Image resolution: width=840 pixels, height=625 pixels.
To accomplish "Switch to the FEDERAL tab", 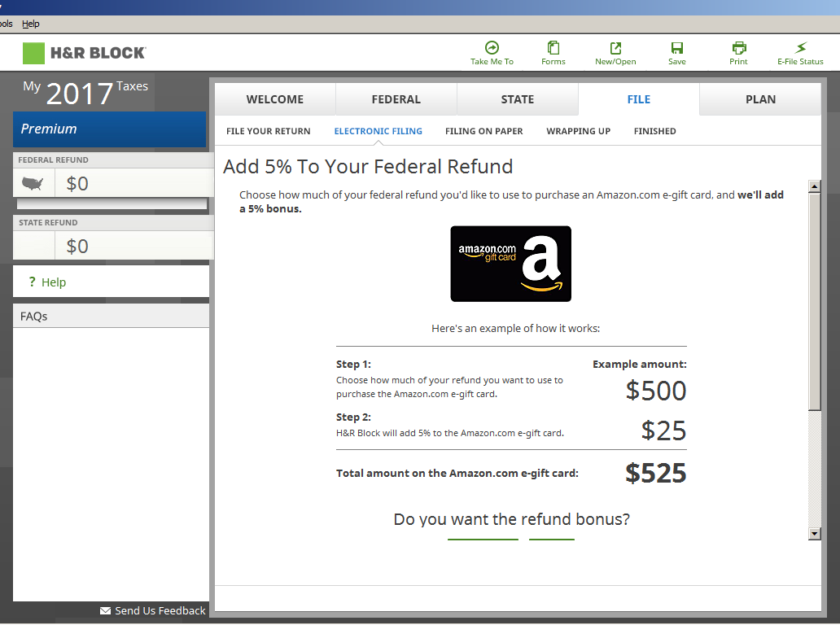I will coord(396,98).
